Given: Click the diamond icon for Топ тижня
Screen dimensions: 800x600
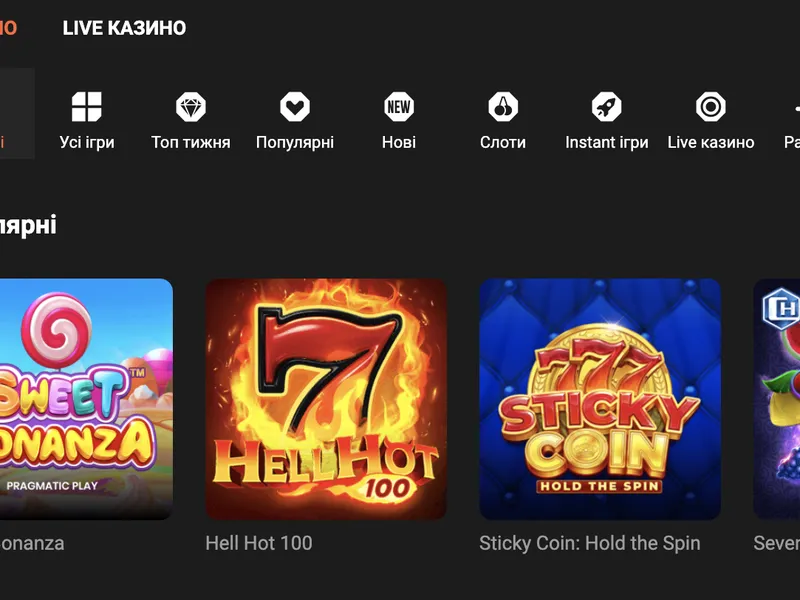Looking at the screenshot, I should click(191, 107).
